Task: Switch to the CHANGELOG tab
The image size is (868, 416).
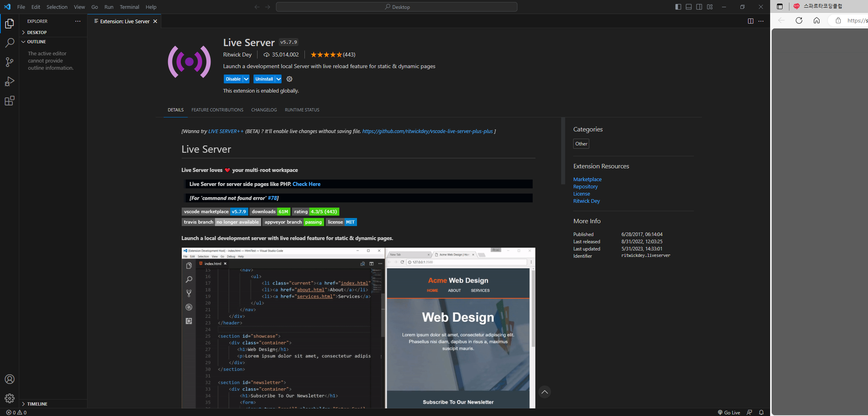Action: click(x=264, y=110)
